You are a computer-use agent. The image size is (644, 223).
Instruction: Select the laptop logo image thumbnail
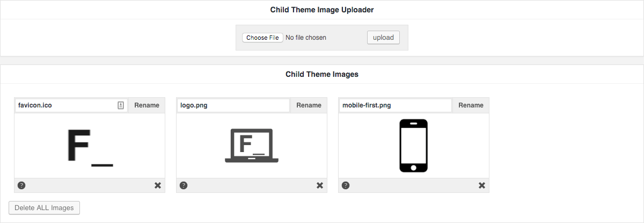pos(252,146)
